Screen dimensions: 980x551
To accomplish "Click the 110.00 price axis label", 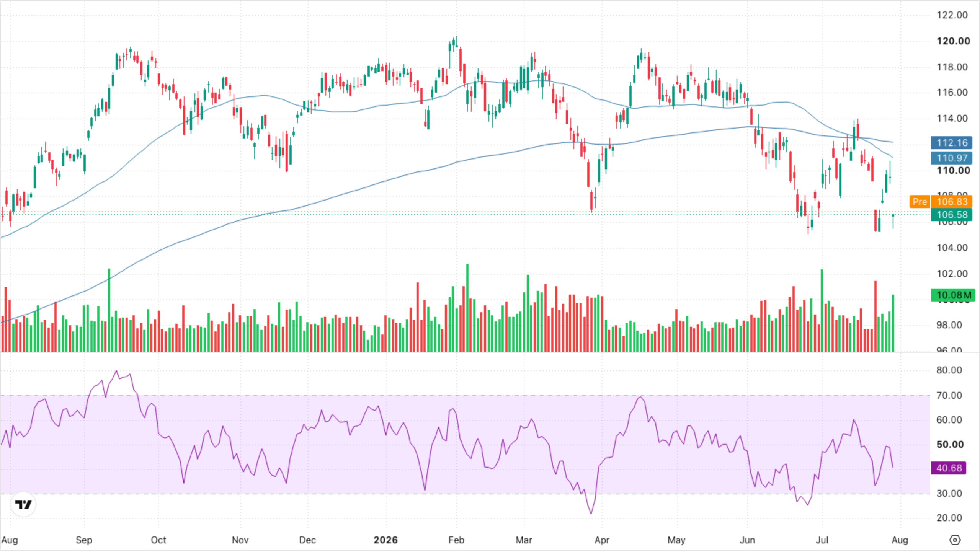I will point(953,170).
